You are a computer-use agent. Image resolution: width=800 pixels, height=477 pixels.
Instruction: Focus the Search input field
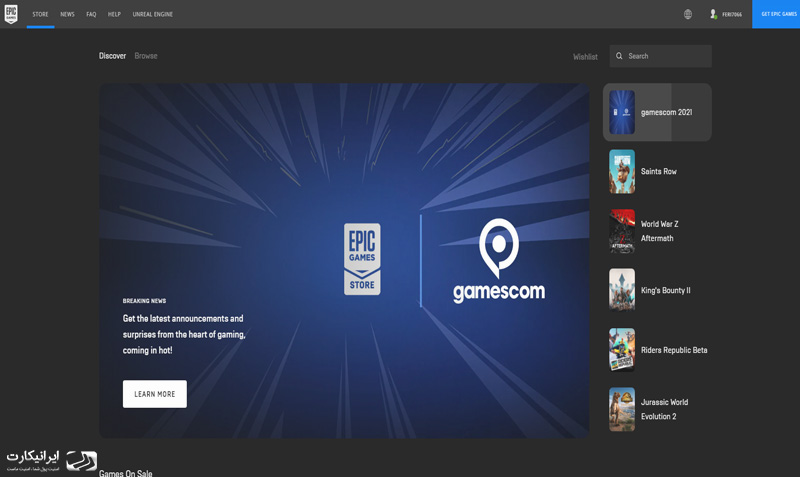(660, 56)
